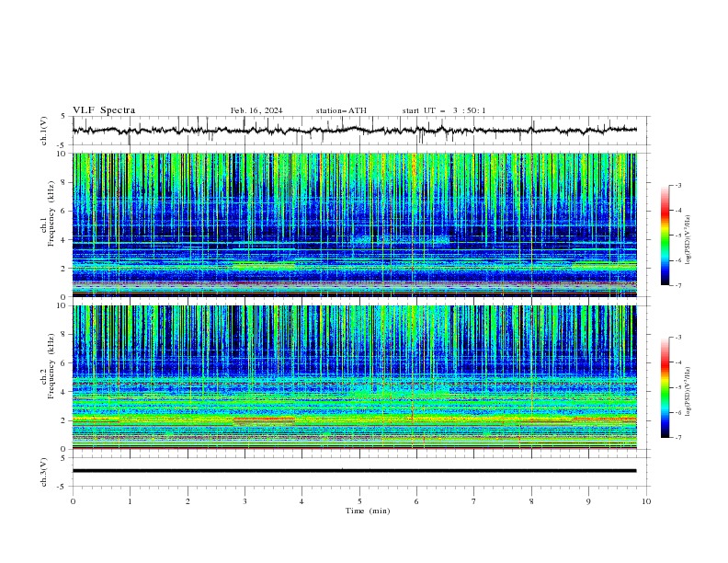This screenshot has height=563, width=728.
Task: Click the "-4" tick of lower color bar
Action: [677, 362]
